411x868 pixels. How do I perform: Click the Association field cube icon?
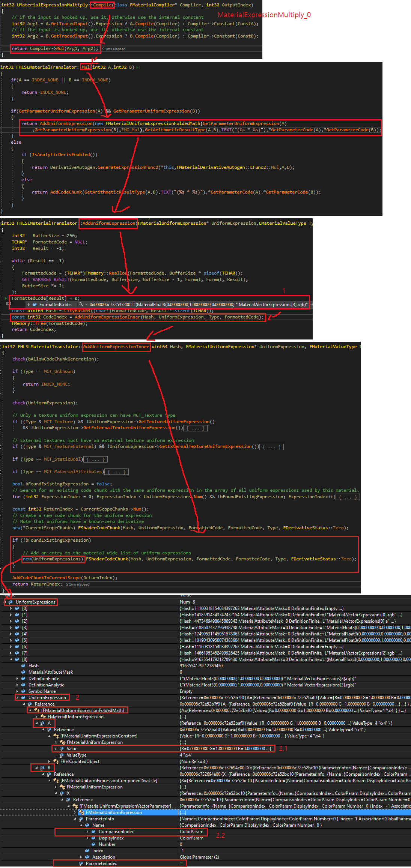(87, 857)
